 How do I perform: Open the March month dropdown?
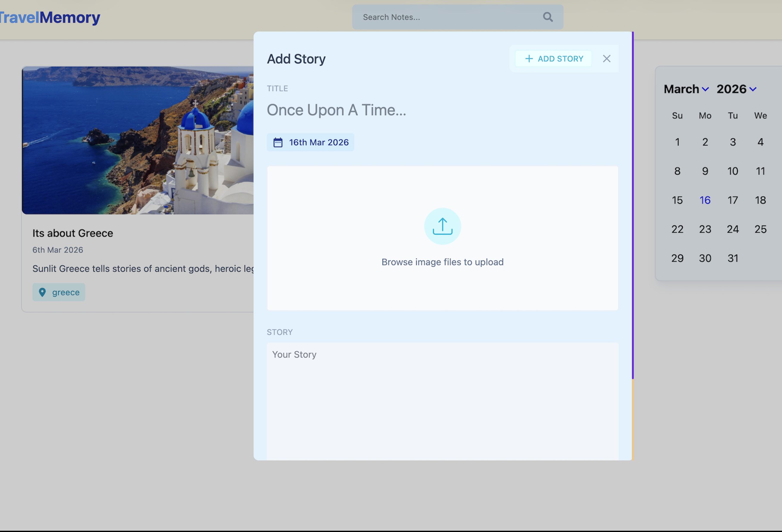(686, 89)
